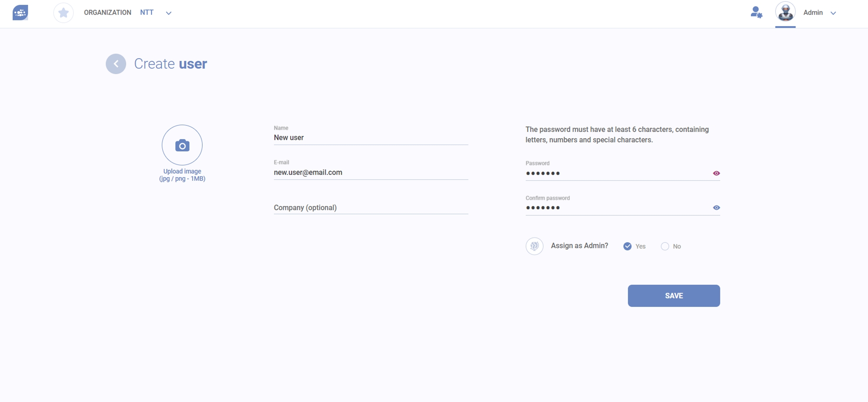The height and width of the screenshot is (402, 868).
Task: Click the Password input field
Action: tap(616, 173)
